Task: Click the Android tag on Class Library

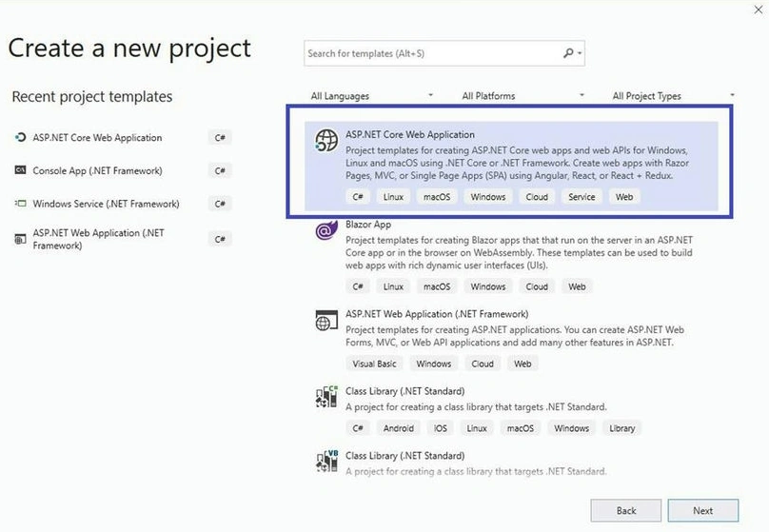Action: pos(398,428)
